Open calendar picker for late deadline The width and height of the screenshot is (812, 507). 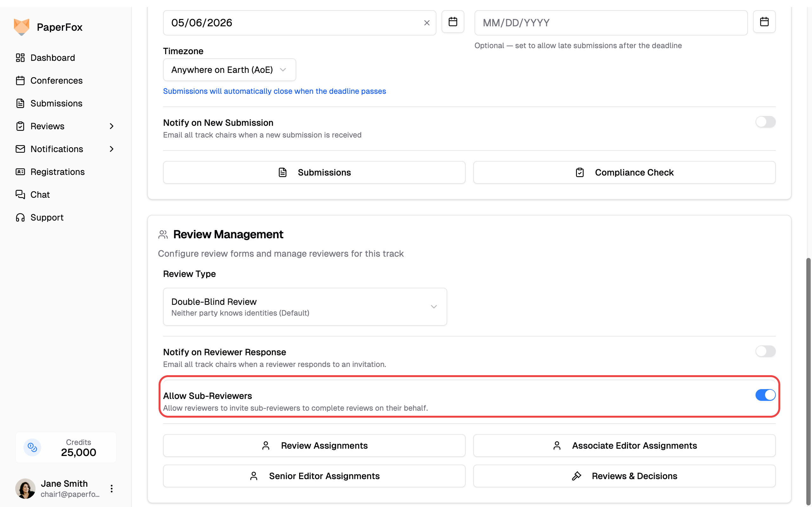[x=764, y=22]
